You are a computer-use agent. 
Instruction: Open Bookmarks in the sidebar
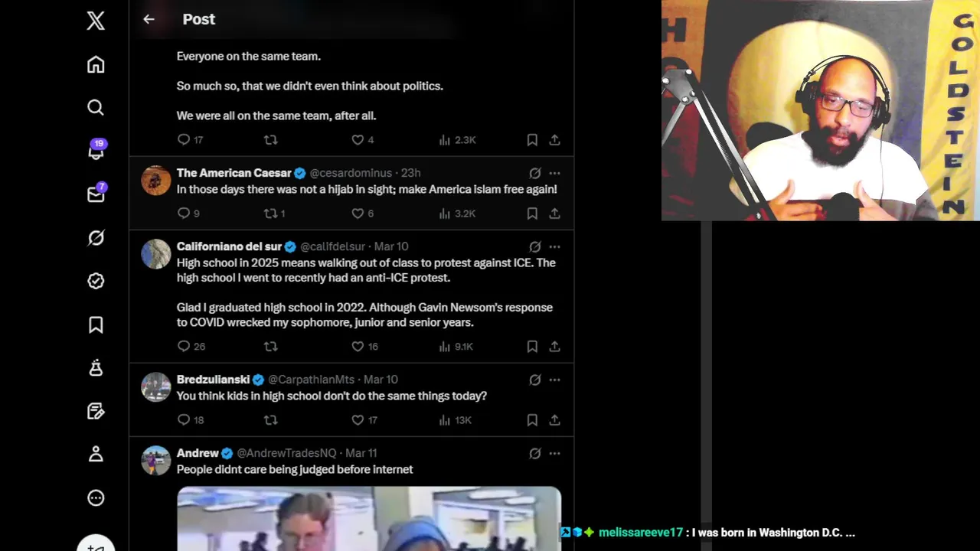(96, 325)
